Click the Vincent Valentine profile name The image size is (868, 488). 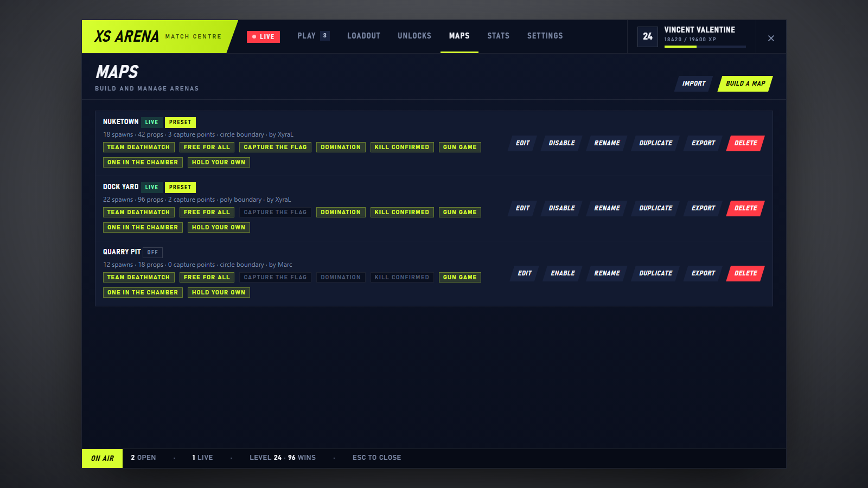pyautogui.click(x=699, y=30)
